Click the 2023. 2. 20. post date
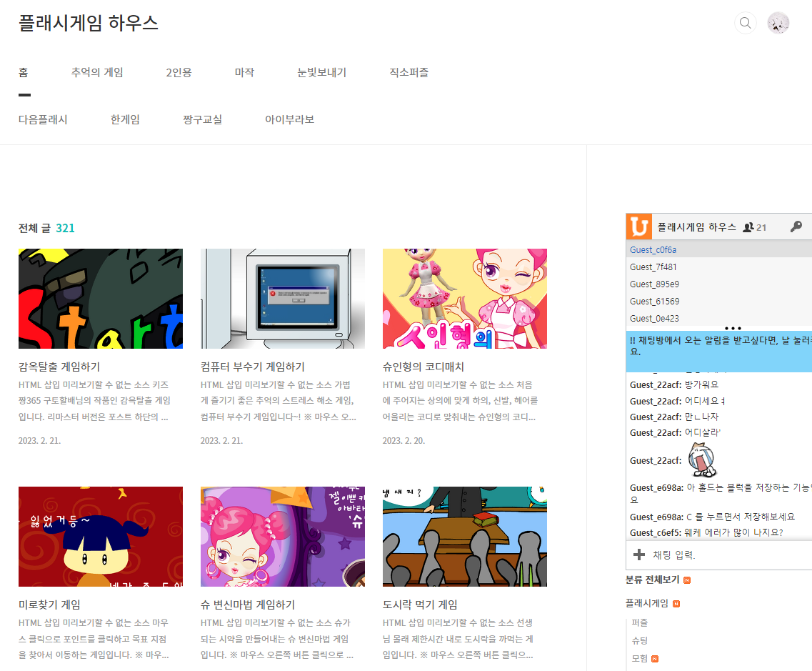 pos(404,440)
